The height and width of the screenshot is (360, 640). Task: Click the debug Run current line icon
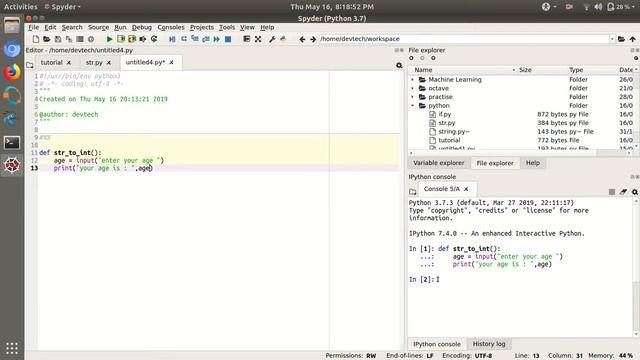[184, 39]
